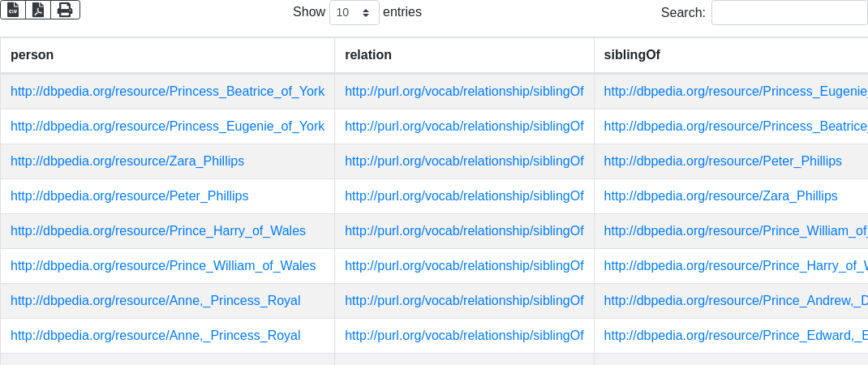
Task: Open Princess_Beatrice_of_York link in person column
Action: [x=167, y=92]
